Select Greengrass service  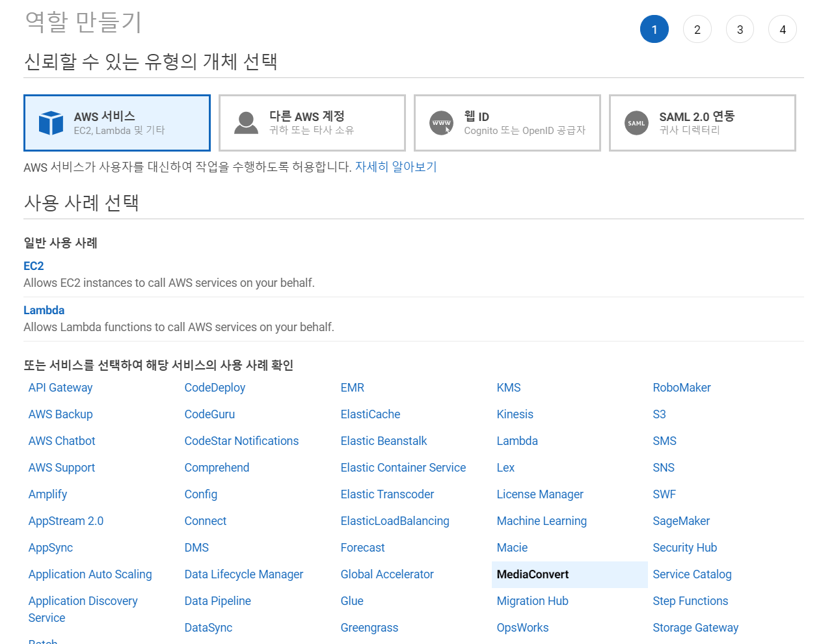click(x=370, y=628)
